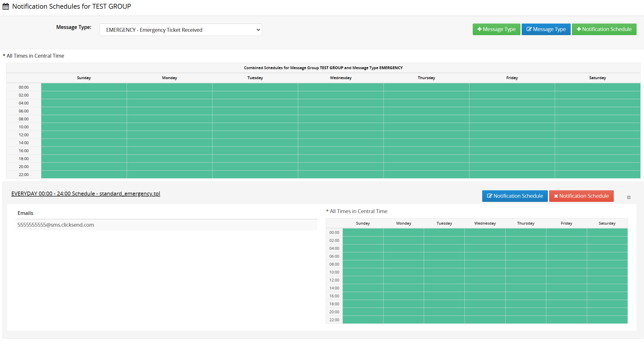Click Combined Schedules table title

[323, 68]
